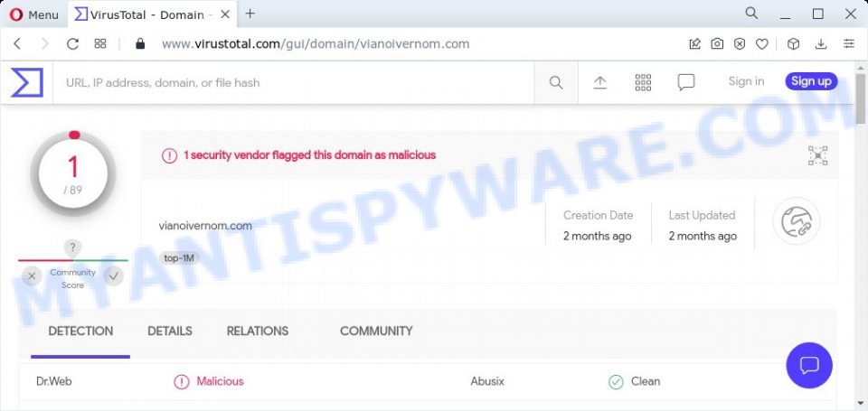Click the page vertical scrollbar thumb
Viewport: 868px width, 411px height.
(860, 98)
